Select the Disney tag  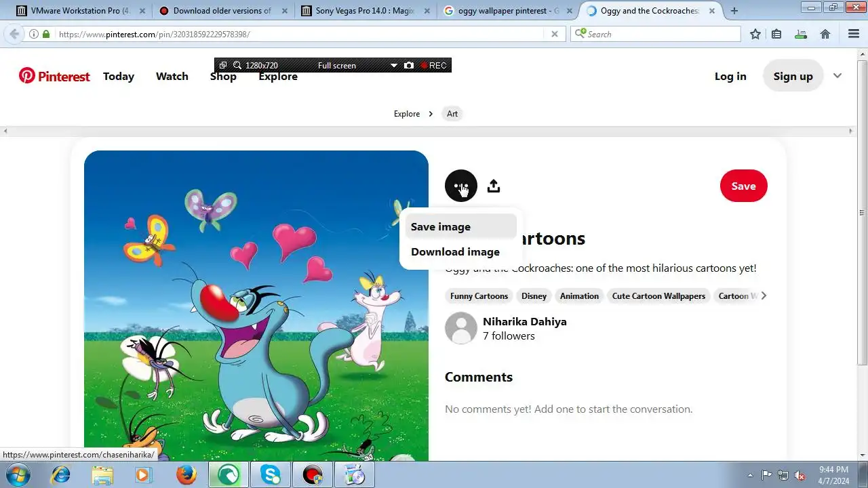pyautogui.click(x=534, y=296)
